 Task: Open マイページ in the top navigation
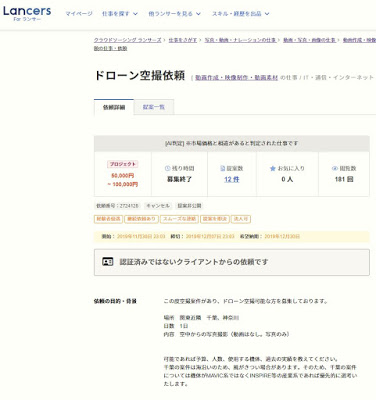click(x=79, y=14)
